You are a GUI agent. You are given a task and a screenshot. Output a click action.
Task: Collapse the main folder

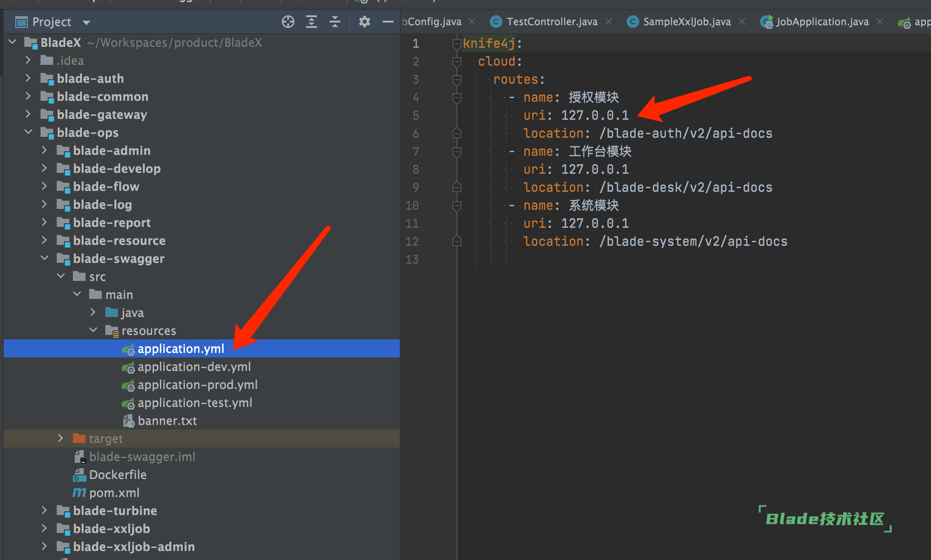(77, 294)
